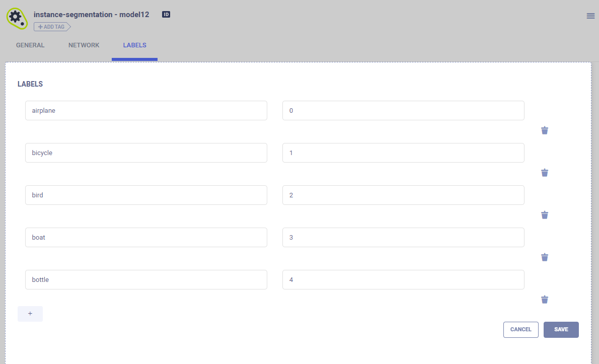The width and height of the screenshot is (599, 364).
Task: Cancel editing the labels
Action: 520,330
